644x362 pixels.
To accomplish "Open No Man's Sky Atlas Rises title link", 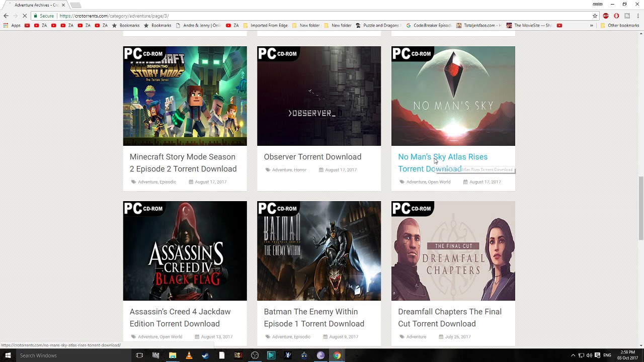I will [x=443, y=163].
